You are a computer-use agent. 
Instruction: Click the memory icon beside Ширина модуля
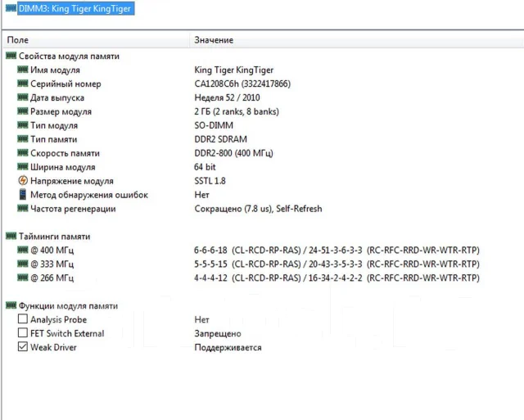pos(22,167)
